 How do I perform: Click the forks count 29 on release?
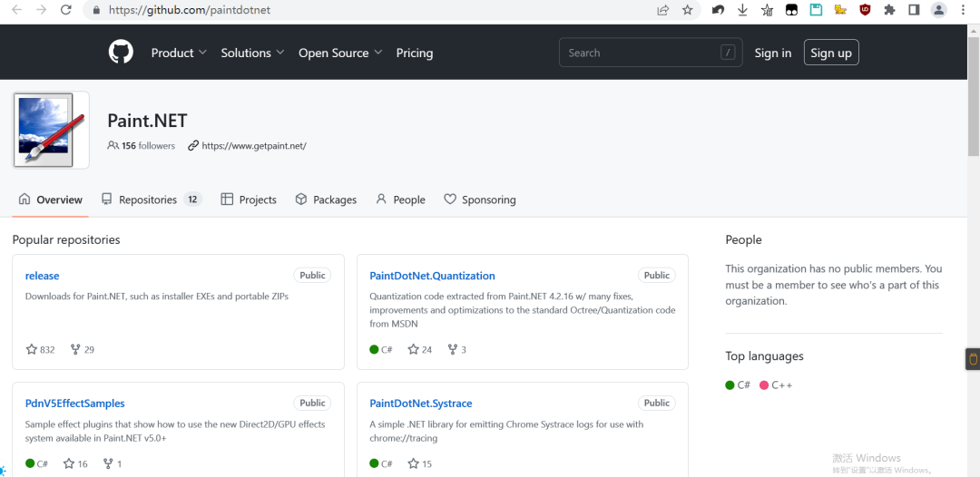click(83, 350)
